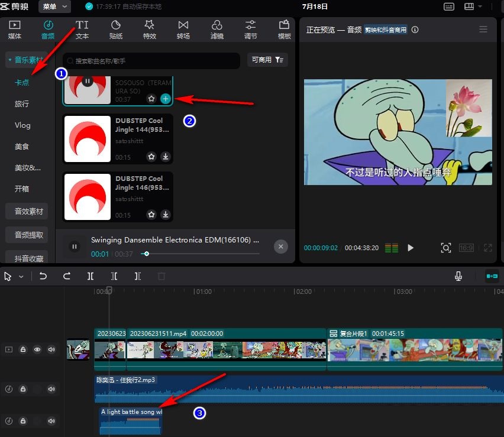Lock the 陈奕迅 audio track
This screenshot has height=437, width=504.
click(23, 389)
